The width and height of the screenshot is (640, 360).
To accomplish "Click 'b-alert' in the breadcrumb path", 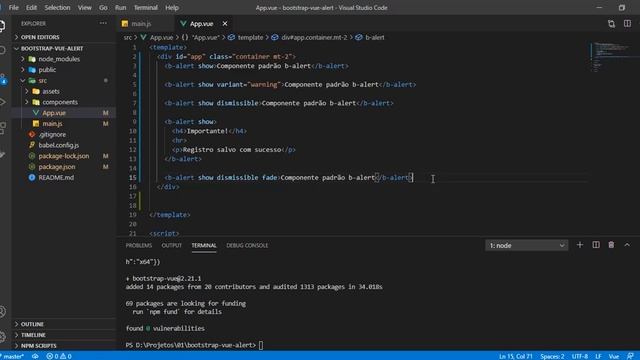I will coord(374,37).
